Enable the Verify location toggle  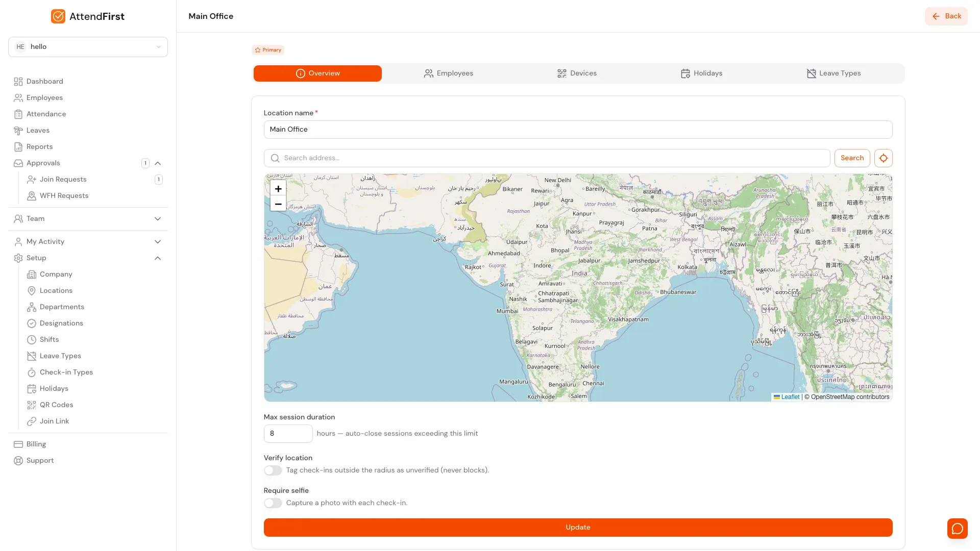(273, 470)
